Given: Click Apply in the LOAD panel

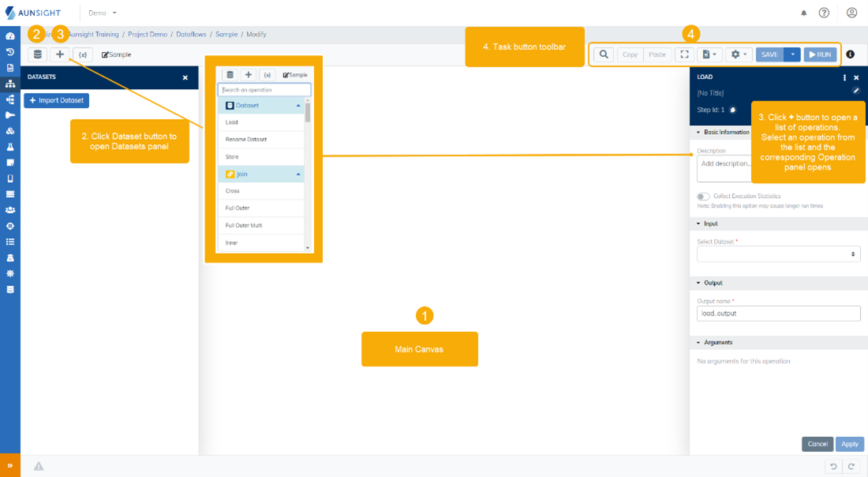Looking at the screenshot, I should pos(850,444).
